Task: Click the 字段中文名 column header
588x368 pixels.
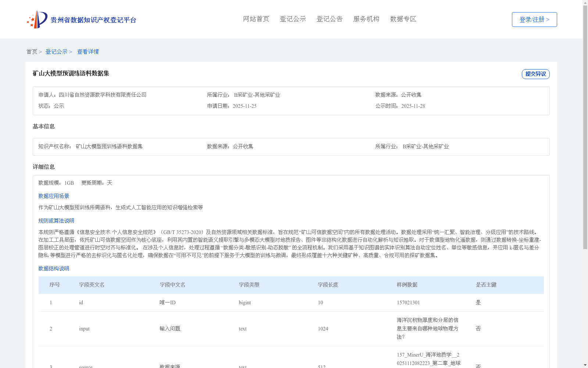Action: pos(173,285)
